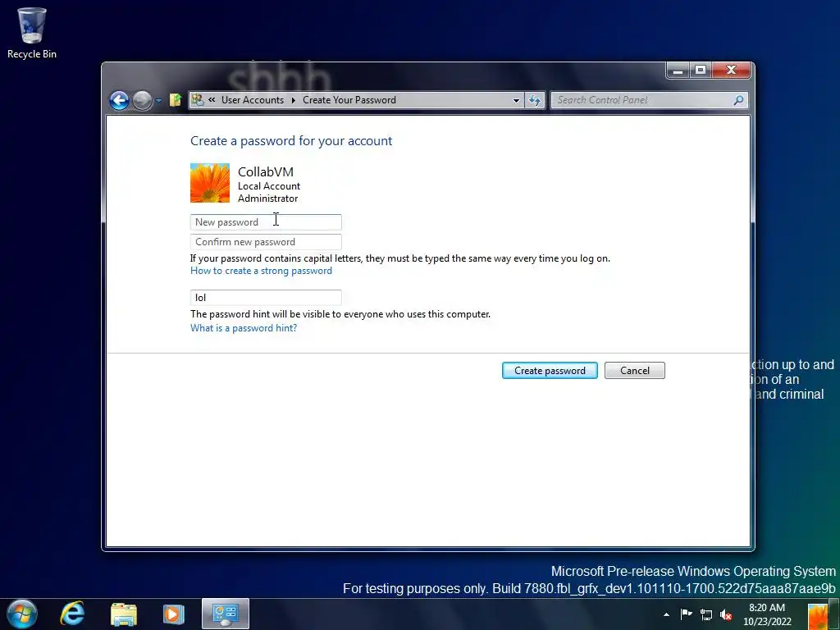
Task: Cancel password creation
Action: tap(635, 370)
